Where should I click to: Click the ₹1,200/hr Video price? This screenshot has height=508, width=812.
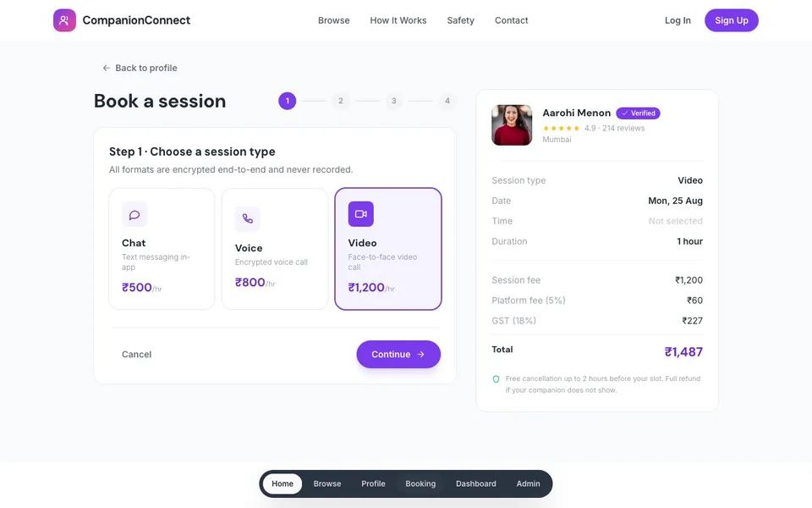(x=371, y=288)
